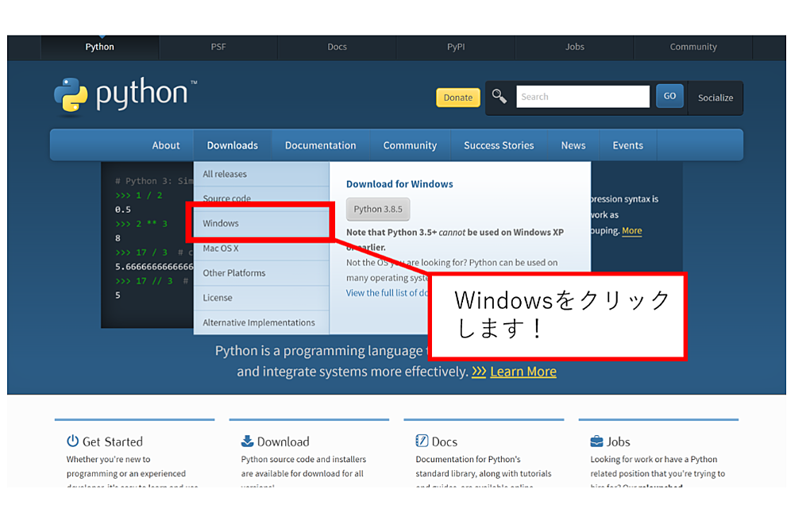Open the Success Stories menu

click(499, 145)
